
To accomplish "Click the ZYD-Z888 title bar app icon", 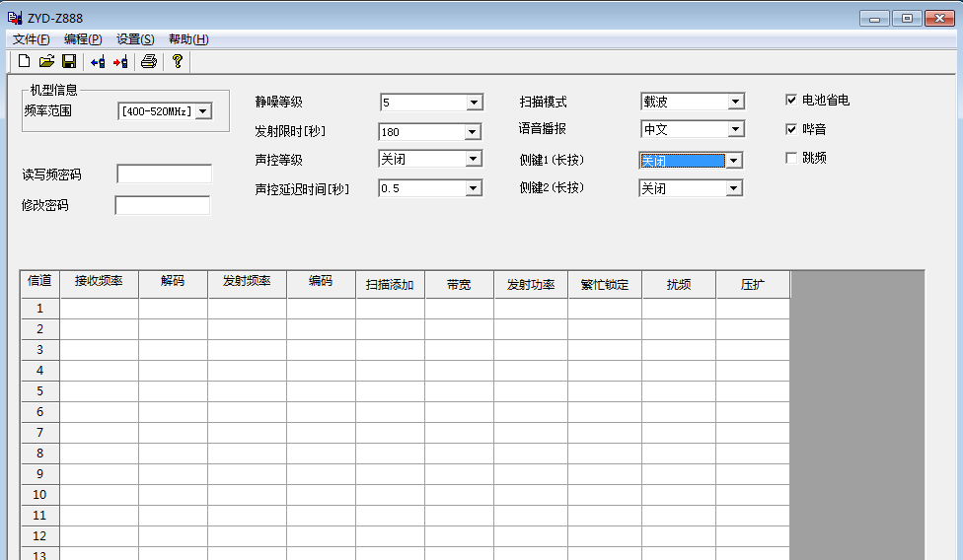I will pyautogui.click(x=15, y=17).
